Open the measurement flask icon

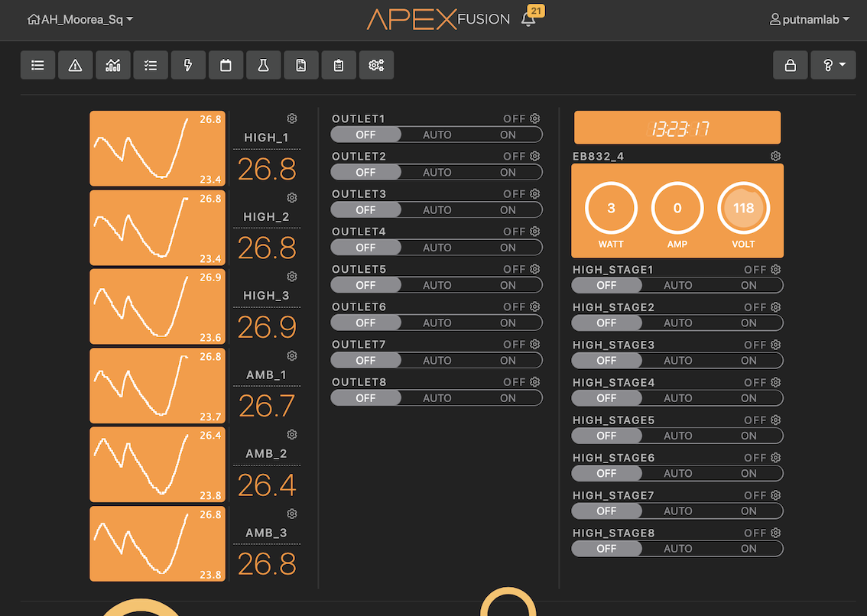click(x=263, y=65)
